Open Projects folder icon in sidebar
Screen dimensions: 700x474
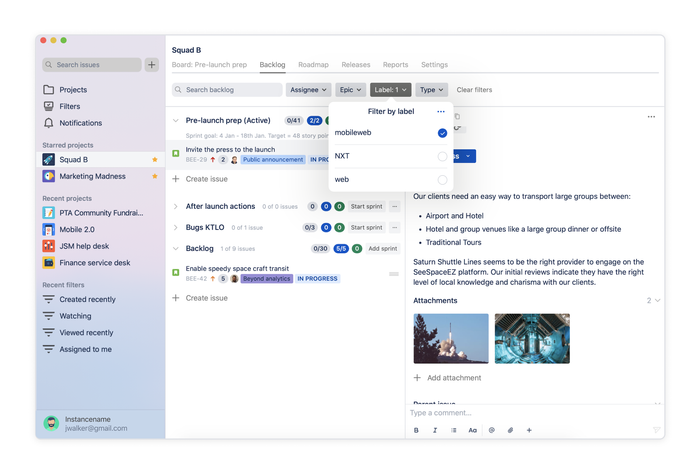[49, 90]
